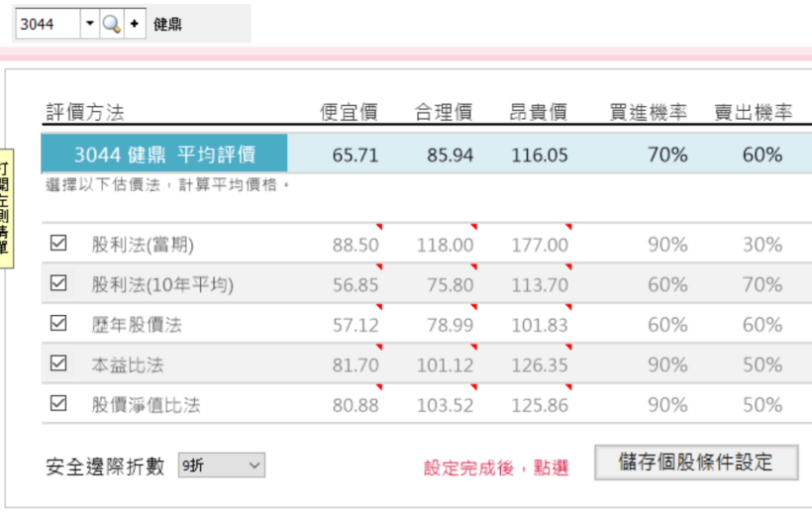The image size is (812, 519).
Task: Click sell probability 70% in 股利法(10年平均) row
Action: click(x=762, y=284)
